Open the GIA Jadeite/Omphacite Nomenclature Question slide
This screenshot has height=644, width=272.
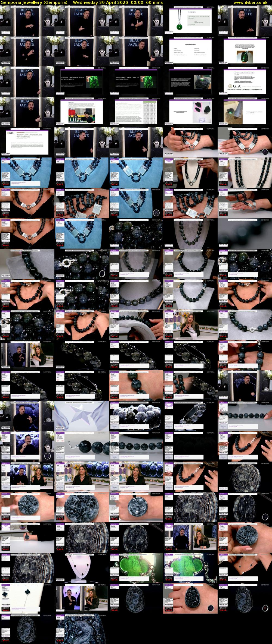point(245,81)
